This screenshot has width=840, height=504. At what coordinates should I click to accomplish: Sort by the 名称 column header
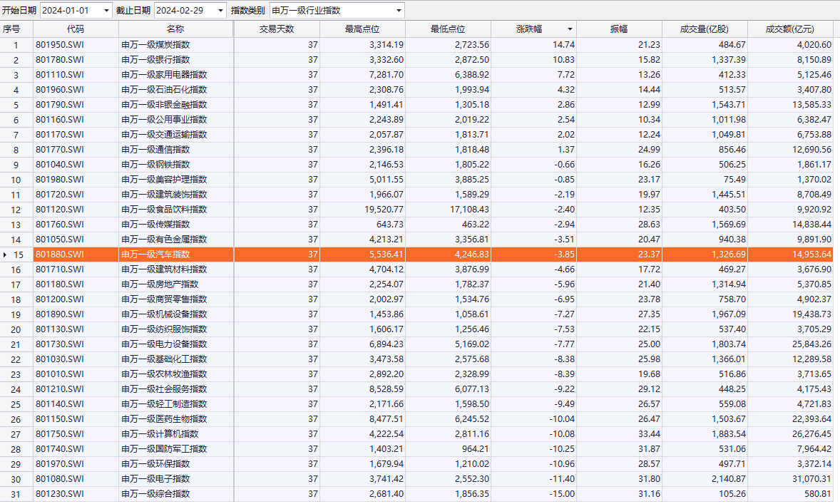(175, 29)
